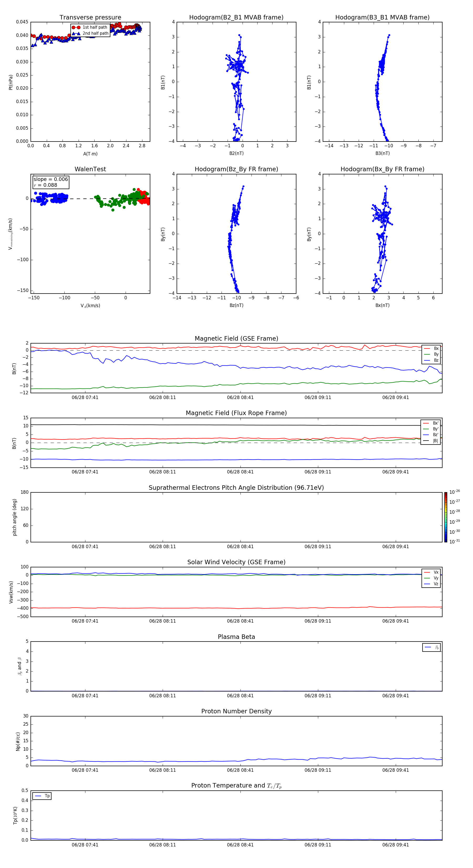Click the 'WalenTest' plot title
Screen dimensions: 473x868
(x=90, y=169)
